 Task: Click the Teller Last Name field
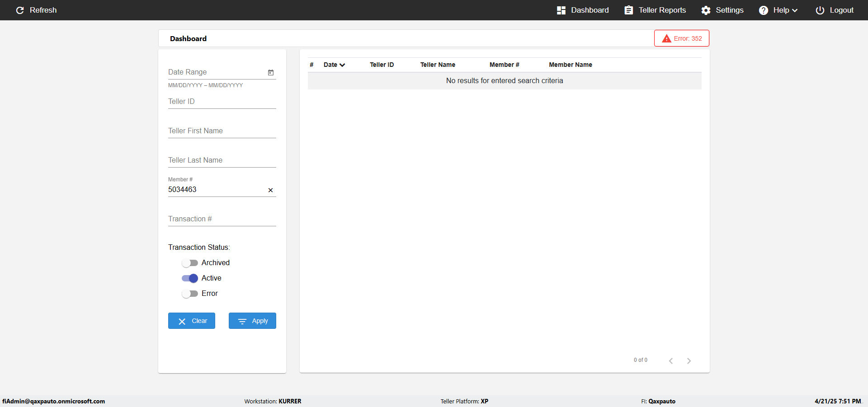(x=222, y=160)
